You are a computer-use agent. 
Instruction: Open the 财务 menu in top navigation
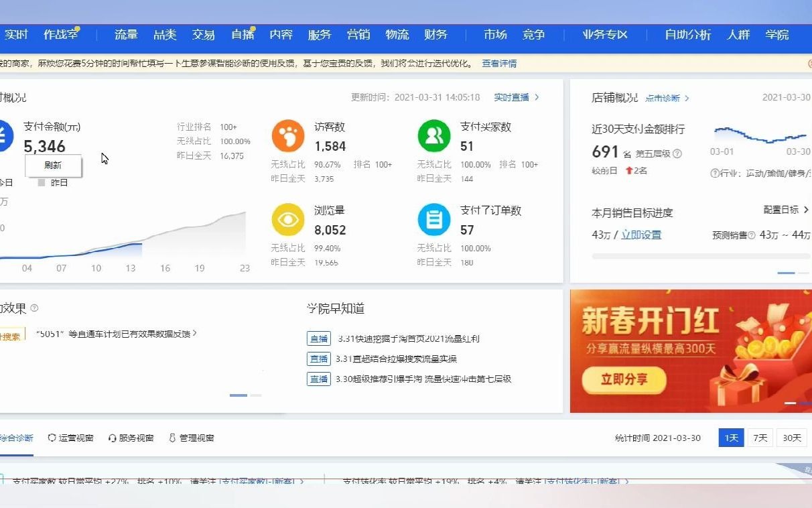pyautogui.click(x=435, y=35)
